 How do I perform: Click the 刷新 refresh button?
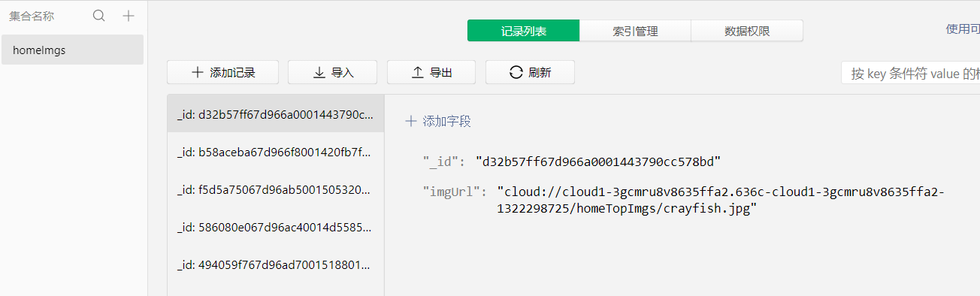coord(530,72)
